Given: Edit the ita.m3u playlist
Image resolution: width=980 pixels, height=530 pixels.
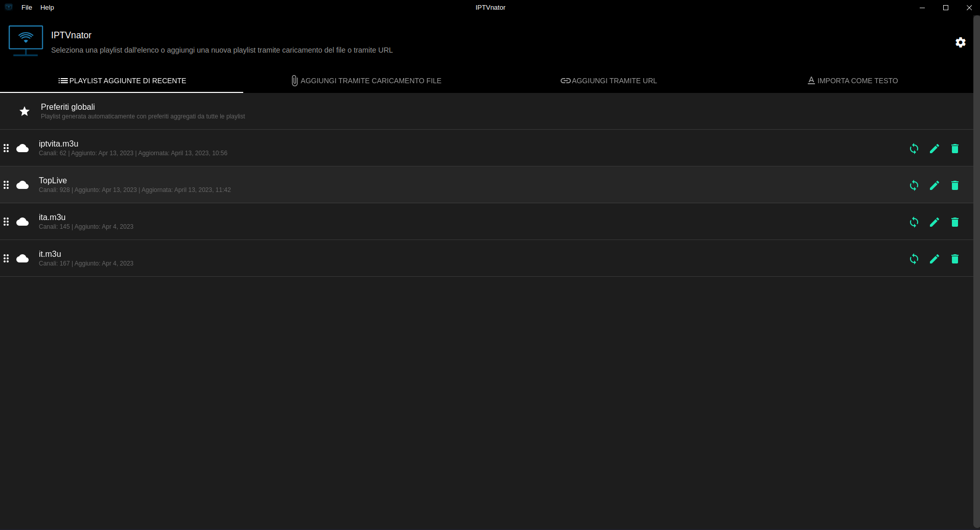Looking at the screenshot, I should tap(935, 222).
